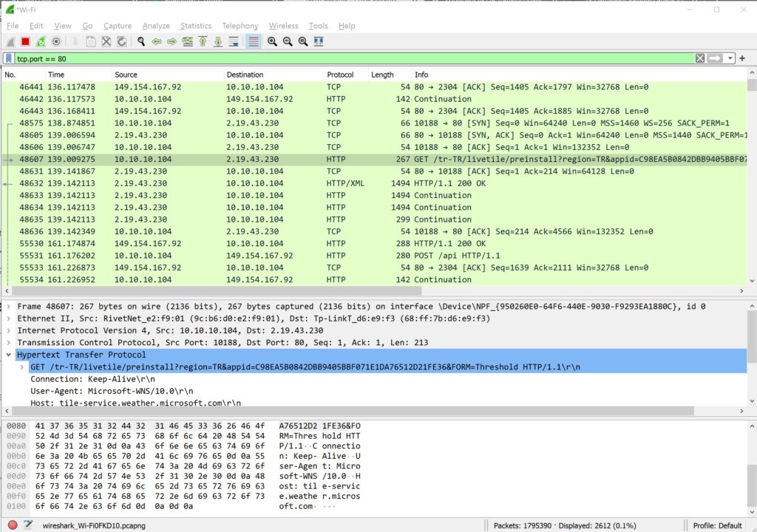Toggle packet list colorization

click(253, 42)
